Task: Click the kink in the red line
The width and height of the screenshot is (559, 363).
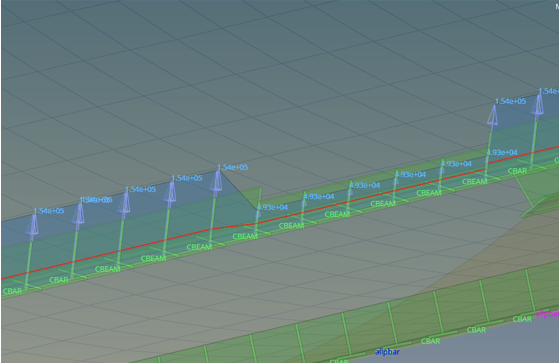Action: tap(212, 228)
